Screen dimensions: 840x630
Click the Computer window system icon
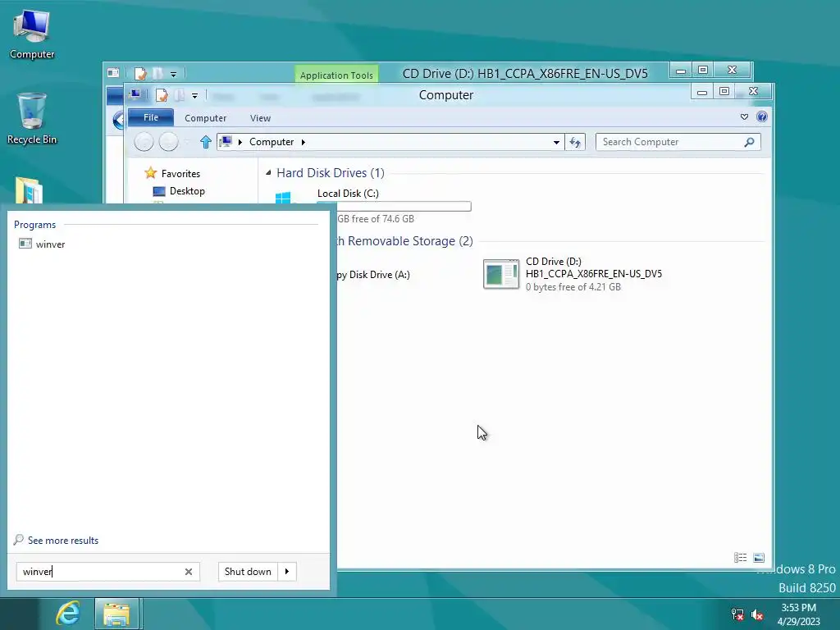click(x=135, y=95)
